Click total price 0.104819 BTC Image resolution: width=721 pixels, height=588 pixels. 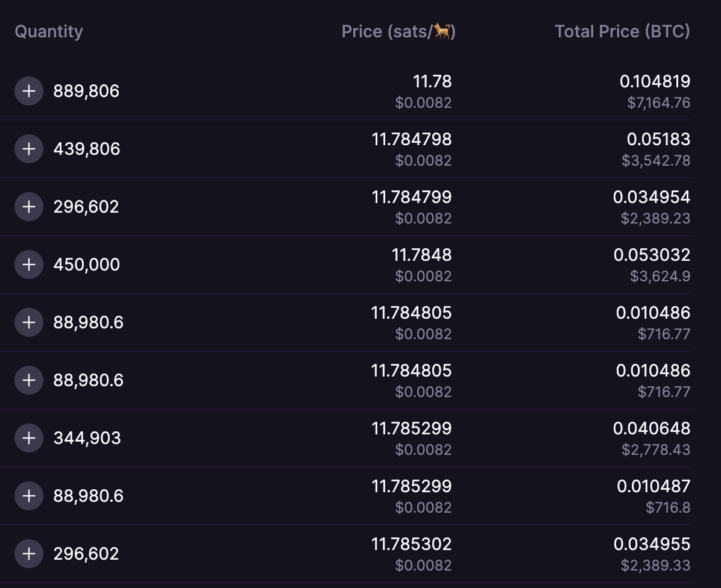point(655,81)
